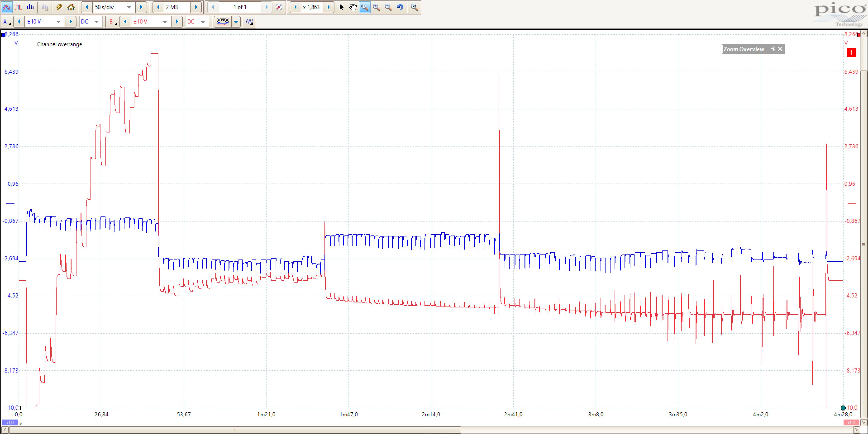Screen dimensions: 868x434
Task: Increase timebase with right arrow
Action: pyautogui.click(x=141, y=7)
